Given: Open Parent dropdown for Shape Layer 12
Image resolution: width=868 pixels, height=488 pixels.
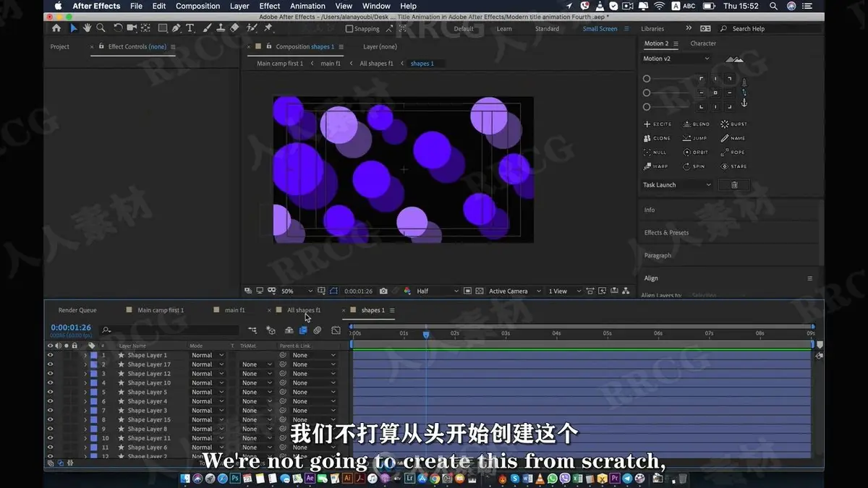Looking at the screenshot, I should point(314,374).
